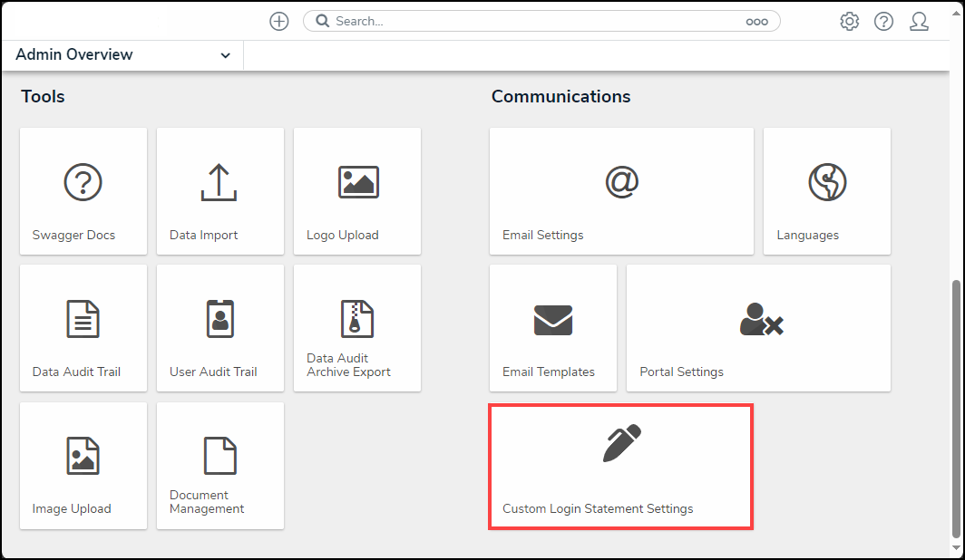Click the Data Audit Archive Export icon

tap(357, 319)
